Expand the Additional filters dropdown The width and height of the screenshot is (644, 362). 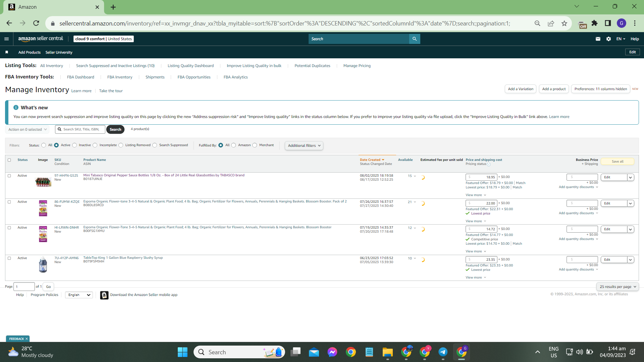304,146
